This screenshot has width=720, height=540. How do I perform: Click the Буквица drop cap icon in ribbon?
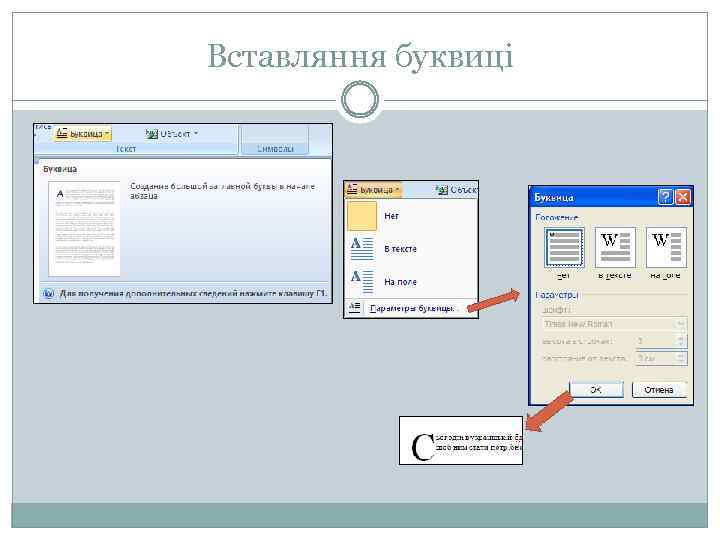[x=62, y=133]
